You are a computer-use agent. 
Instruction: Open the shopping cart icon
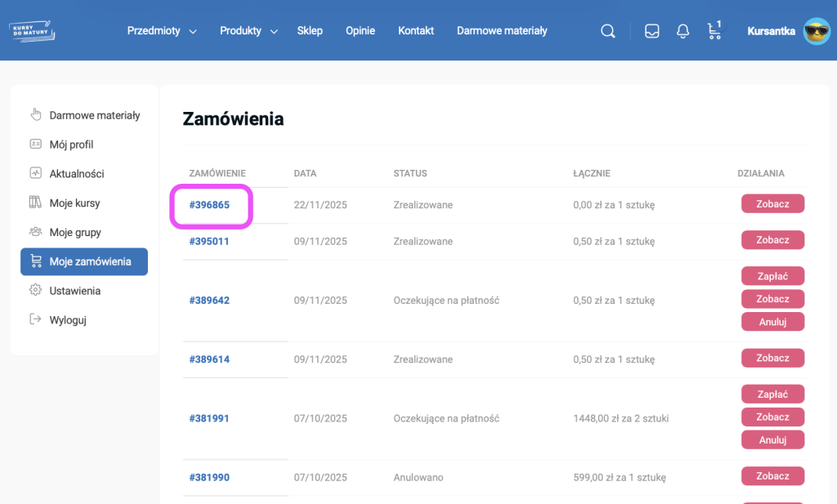point(715,31)
